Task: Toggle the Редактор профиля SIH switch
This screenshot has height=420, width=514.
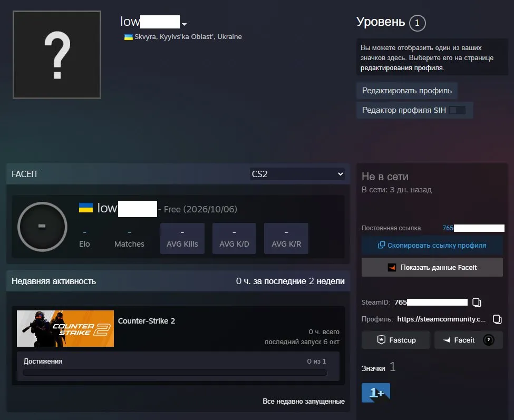Action: pyautogui.click(x=457, y=110)
